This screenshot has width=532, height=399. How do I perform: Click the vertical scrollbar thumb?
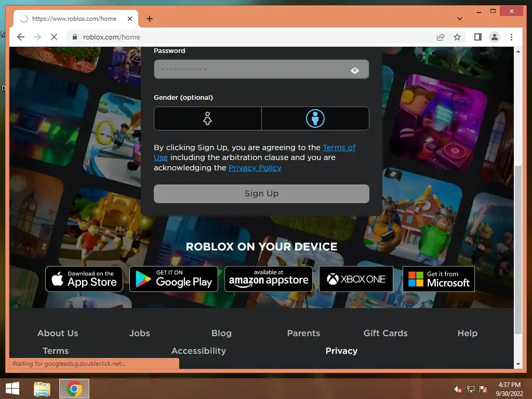[518, 250]
